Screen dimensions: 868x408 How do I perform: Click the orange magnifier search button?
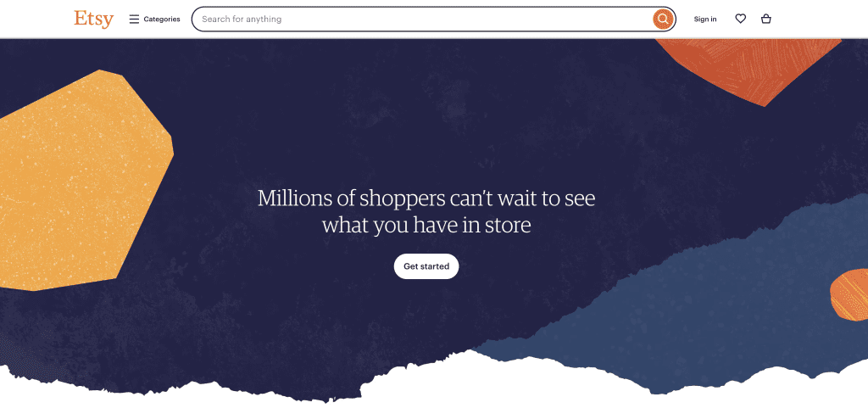coord(663,20)
